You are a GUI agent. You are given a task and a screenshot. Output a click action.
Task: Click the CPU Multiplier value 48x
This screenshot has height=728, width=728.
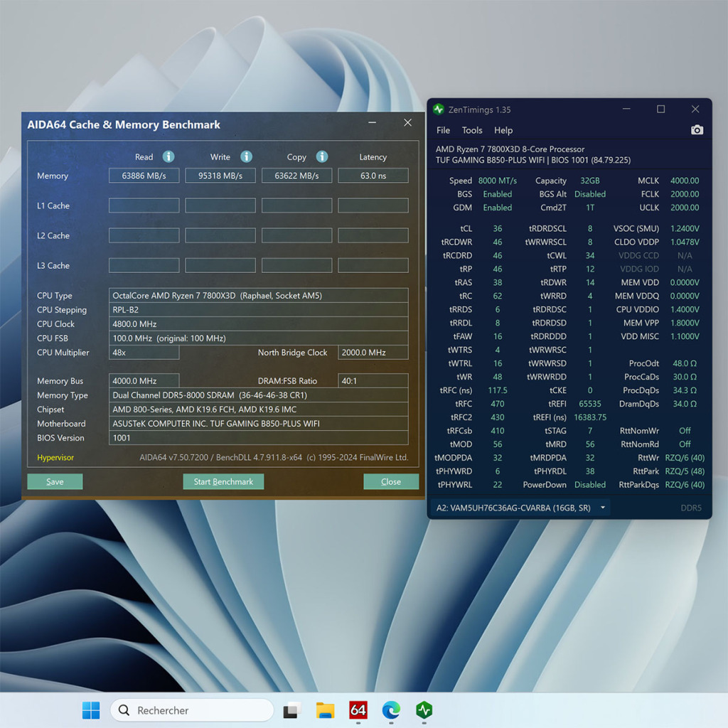click(x=144, y=353)
